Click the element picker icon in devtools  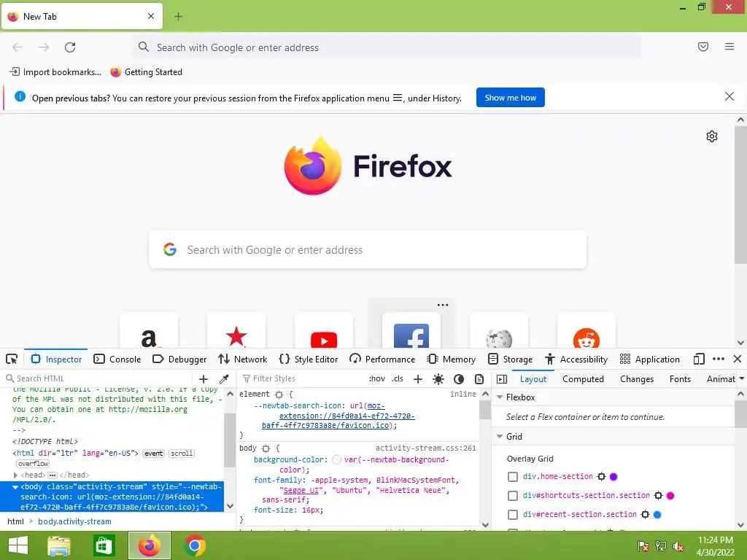[x=12, y=359]
